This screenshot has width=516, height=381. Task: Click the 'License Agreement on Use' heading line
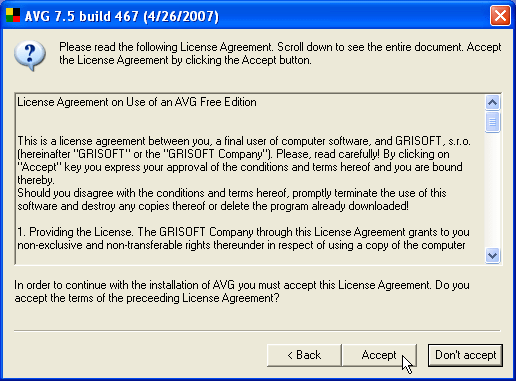coord(137,102)
